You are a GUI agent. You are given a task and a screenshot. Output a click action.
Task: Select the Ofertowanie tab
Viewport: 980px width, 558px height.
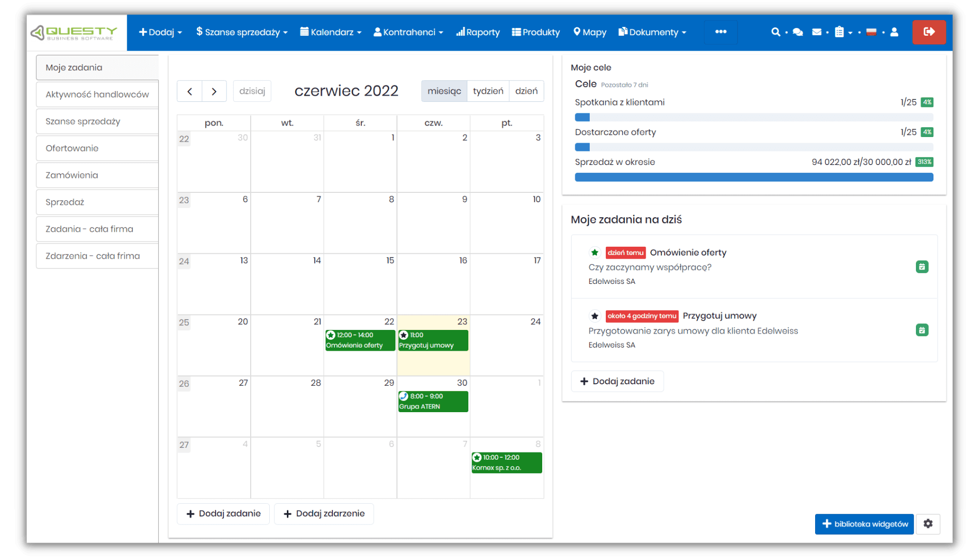coord(97,148)
